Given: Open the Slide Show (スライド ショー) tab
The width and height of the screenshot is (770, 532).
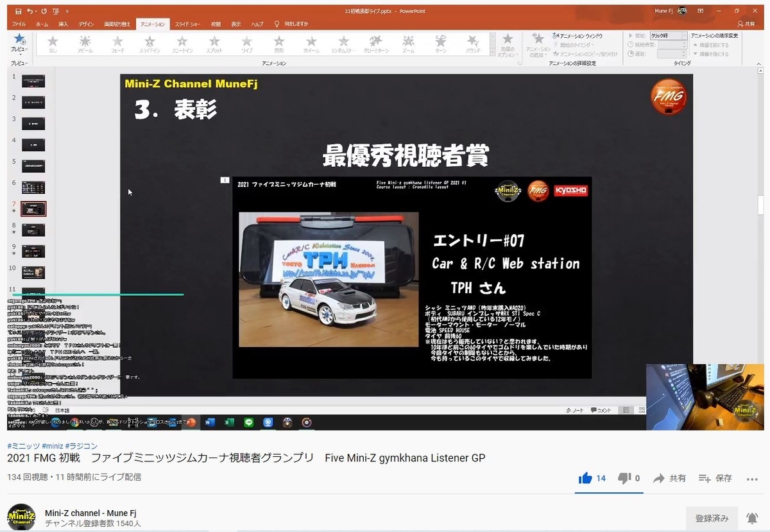Looking at the screenshot, I should pyautogui.click(x=187, y=24).
